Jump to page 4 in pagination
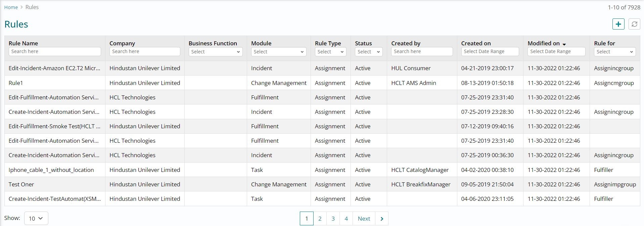This screenshot has width=644, height=226. point(346,219)
